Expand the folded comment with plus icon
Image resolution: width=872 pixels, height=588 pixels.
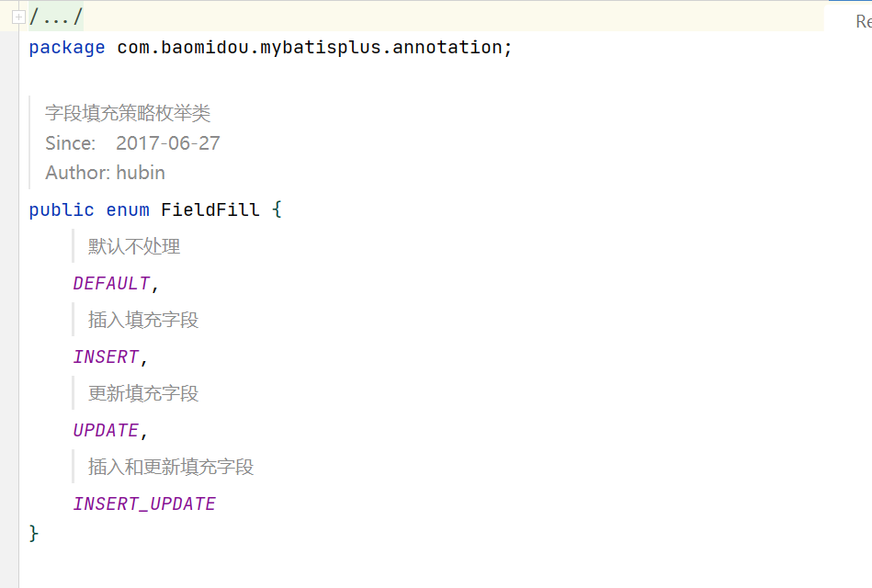coord(18,17)
